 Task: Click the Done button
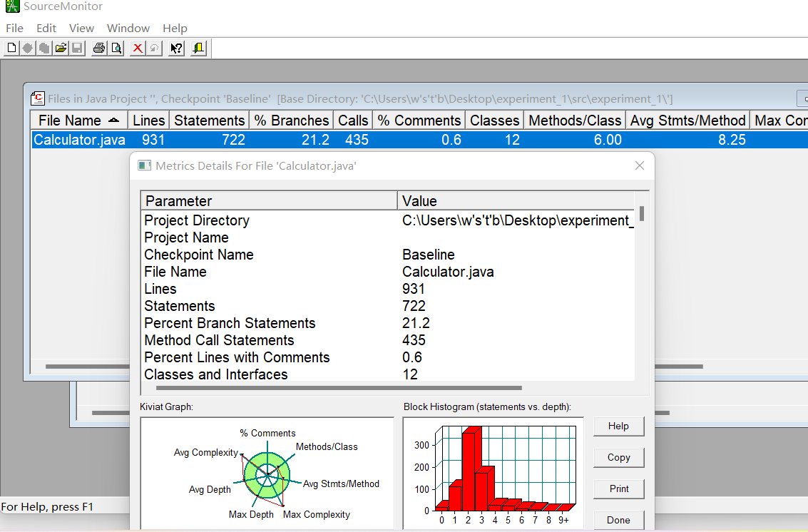coord(618,520)
